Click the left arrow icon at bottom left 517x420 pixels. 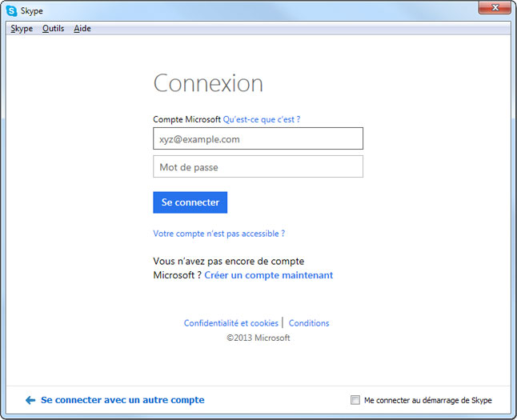click(x=30, y=400)
